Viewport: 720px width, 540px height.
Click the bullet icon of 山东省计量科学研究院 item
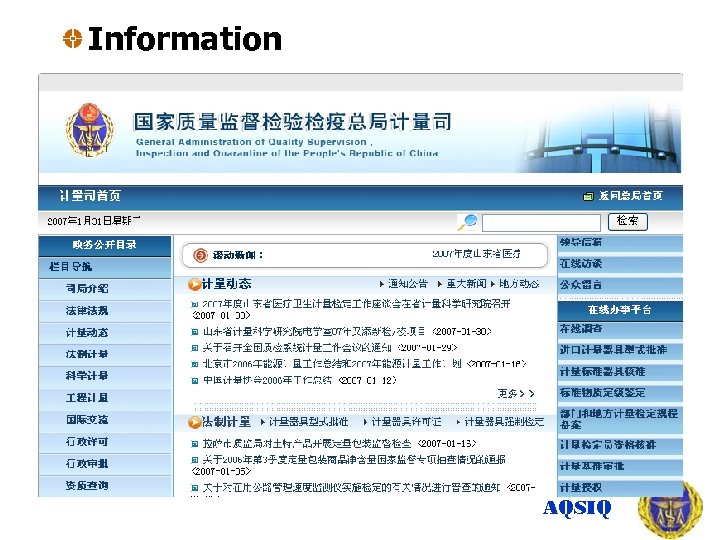tap(195, 332)
